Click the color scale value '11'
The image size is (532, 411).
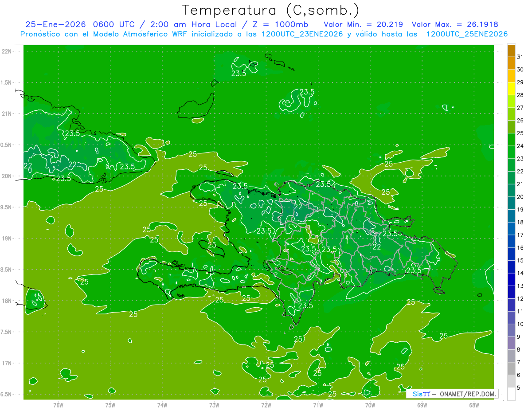pyautogui.click(x=520, y=311)
